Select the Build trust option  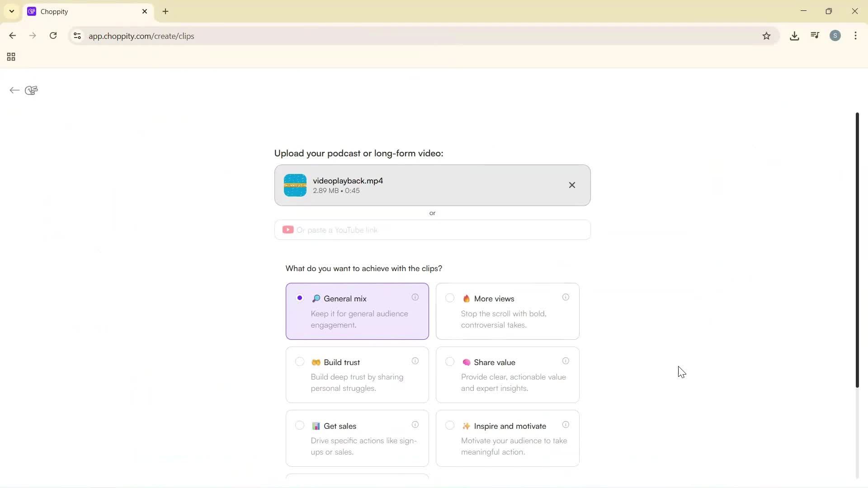click(299, 361)
